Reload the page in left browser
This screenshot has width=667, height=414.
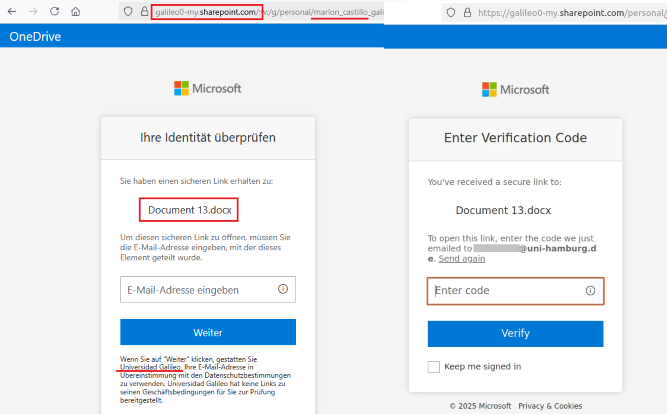pos(54,11)
